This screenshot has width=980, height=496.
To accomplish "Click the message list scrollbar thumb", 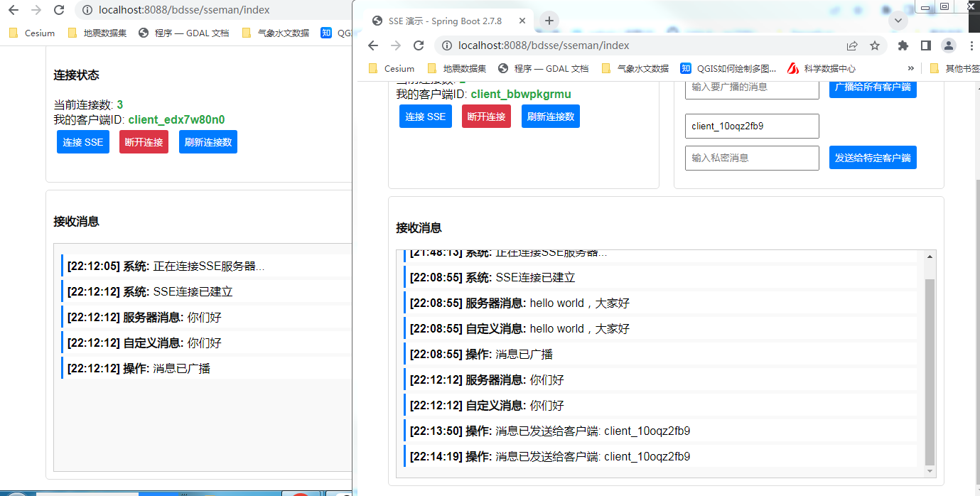I will (x=930, y=372).
